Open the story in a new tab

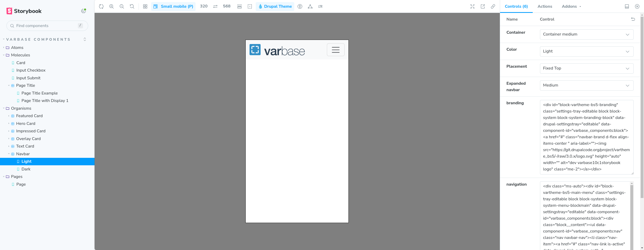click(483, 6)
